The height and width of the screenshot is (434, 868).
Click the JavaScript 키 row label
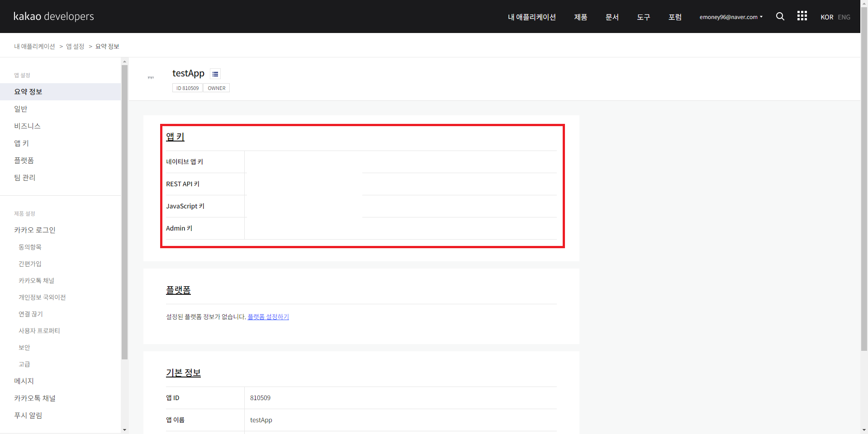coord(185,206)
